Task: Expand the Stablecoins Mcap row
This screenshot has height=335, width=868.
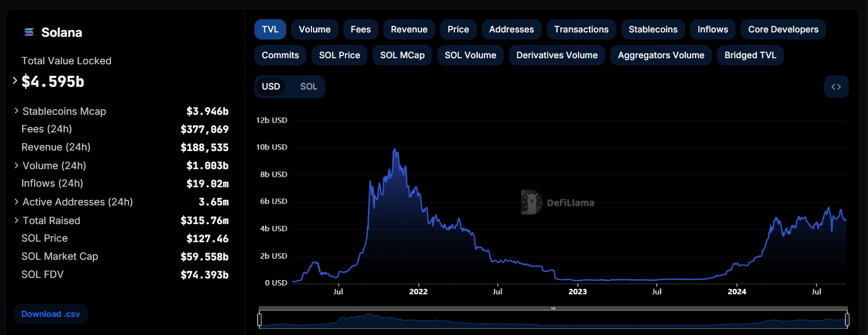Action: coord(16,111)
